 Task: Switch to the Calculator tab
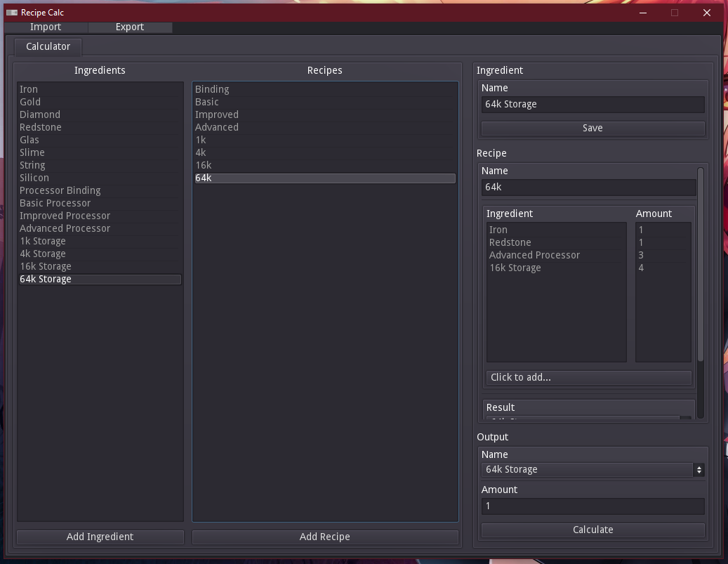[48, 46]
